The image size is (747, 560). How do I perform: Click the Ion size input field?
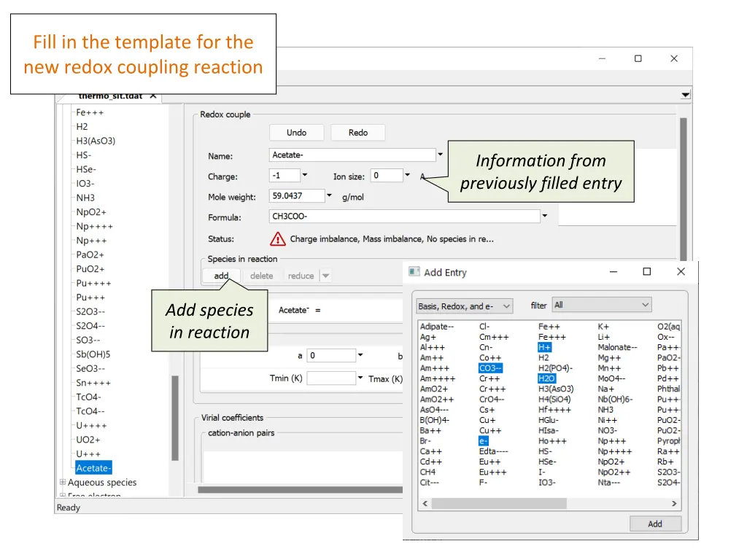pos(387,175)
